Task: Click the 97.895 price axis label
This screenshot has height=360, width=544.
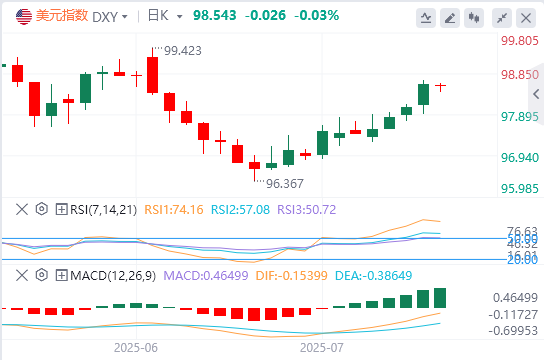Action: pos(520,117)
